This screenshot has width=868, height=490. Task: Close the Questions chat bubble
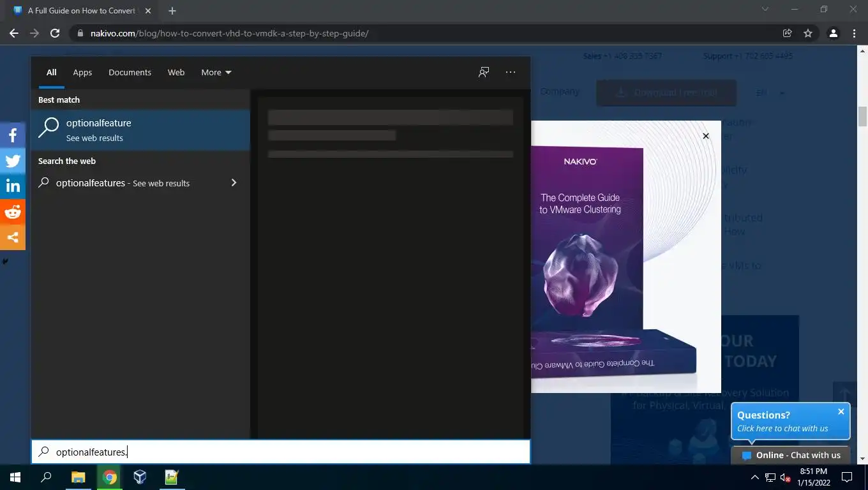841,412
